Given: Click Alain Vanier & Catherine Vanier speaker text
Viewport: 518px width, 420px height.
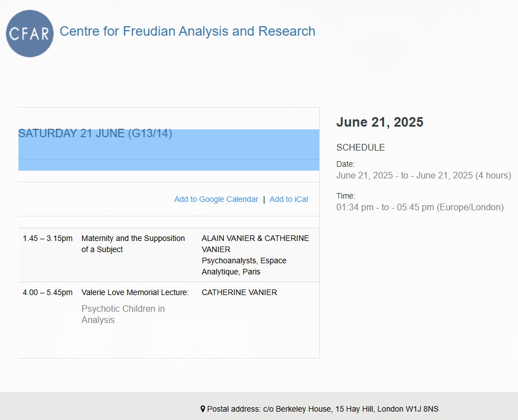Looking at the screenshot, I should (x=255, y=244).
